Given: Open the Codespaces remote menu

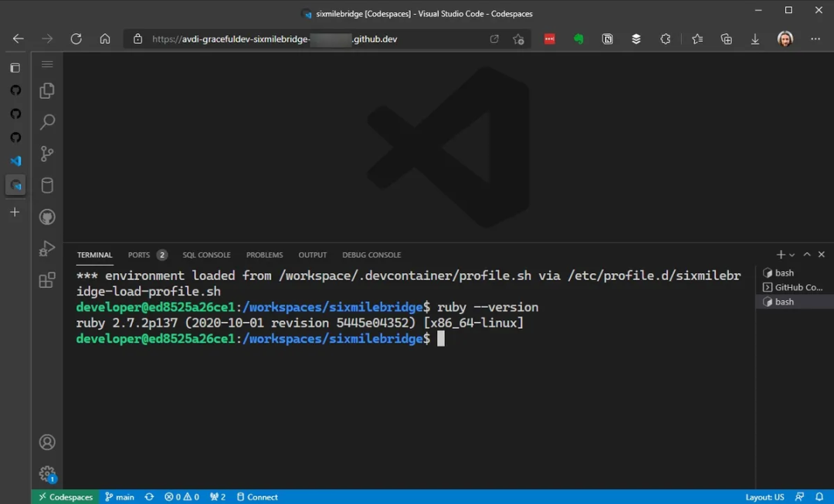Looking at the screenshot, I should pos(66,497).
